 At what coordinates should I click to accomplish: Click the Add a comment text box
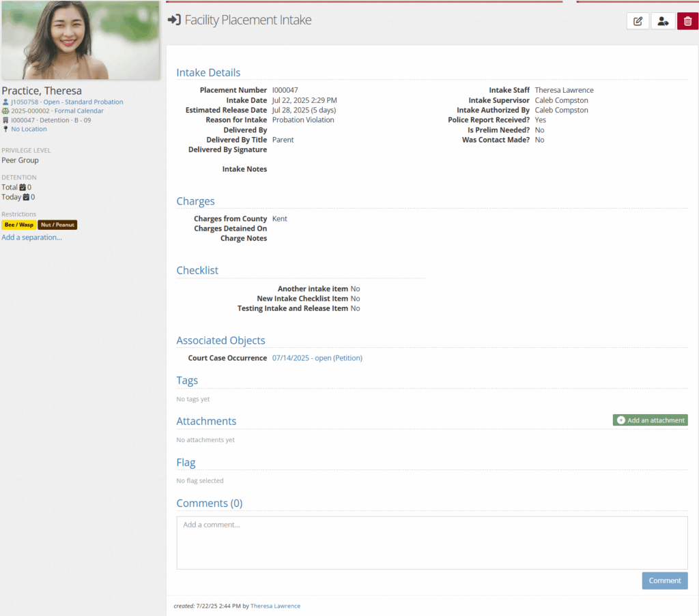point(432,542)
